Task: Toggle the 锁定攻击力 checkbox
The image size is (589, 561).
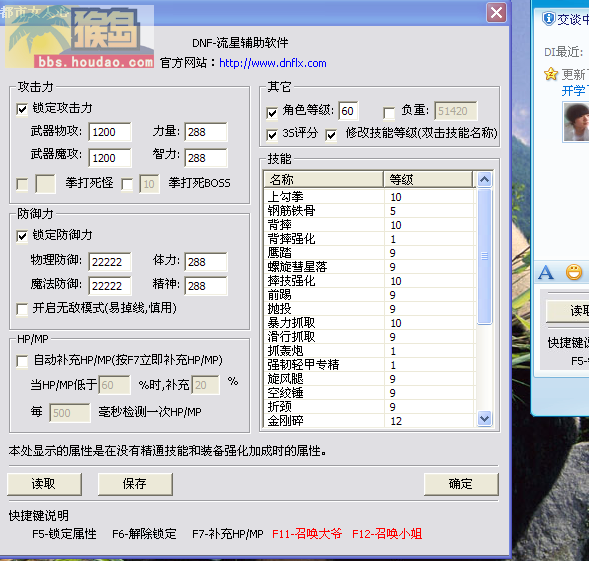Action: tap(22, 109)
